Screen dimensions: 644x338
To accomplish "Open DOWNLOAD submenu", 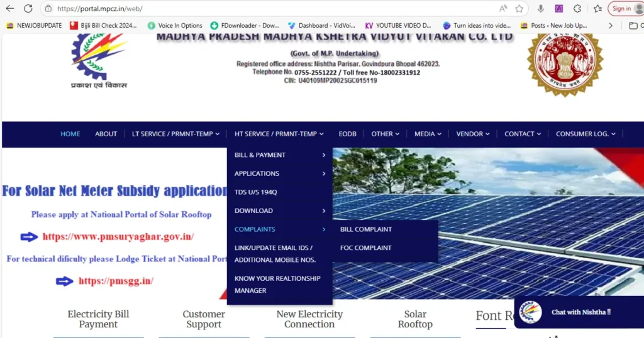I will coord(280,210).
